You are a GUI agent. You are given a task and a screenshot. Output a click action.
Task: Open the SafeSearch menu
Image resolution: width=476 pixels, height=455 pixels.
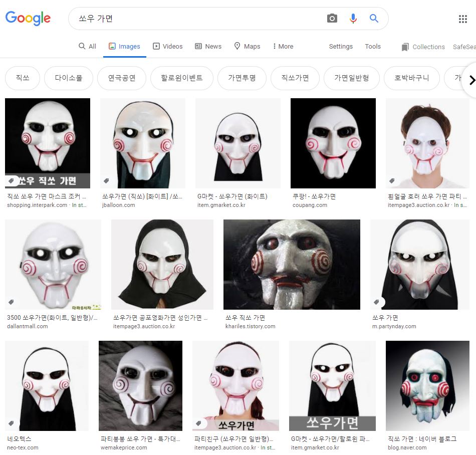click(464, 47)
